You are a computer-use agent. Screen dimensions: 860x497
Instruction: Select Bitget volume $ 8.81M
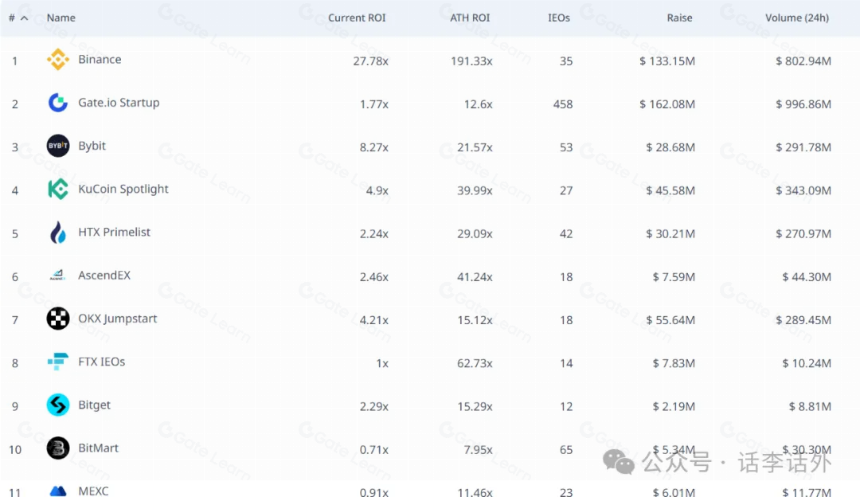click(810, 406)
